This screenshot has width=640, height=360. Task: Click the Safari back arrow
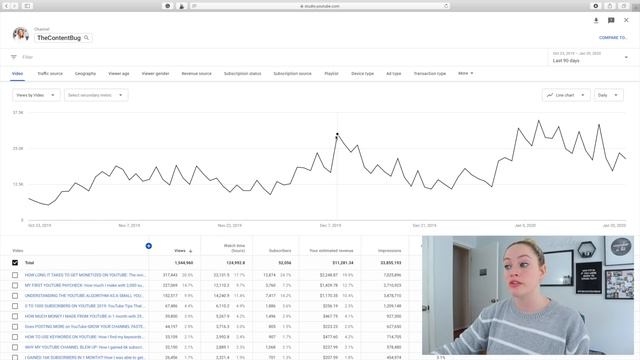pos(7,6)
